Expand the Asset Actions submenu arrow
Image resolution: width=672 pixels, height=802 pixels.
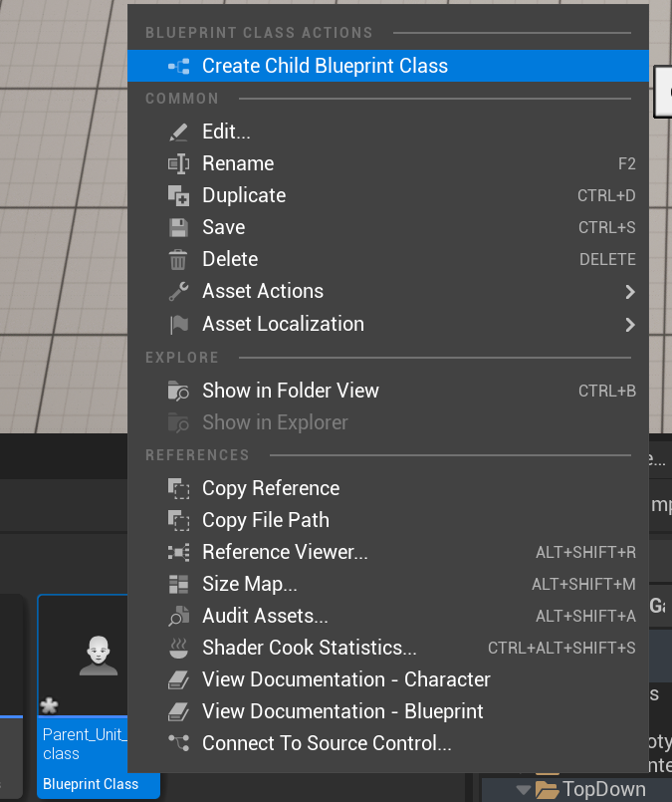[x=629, y=292]
